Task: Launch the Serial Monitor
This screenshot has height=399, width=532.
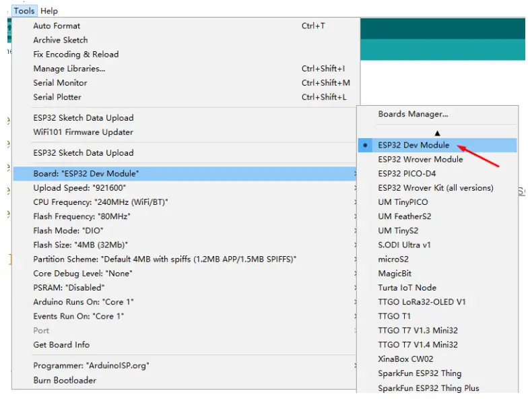Action: coord(60,83)
